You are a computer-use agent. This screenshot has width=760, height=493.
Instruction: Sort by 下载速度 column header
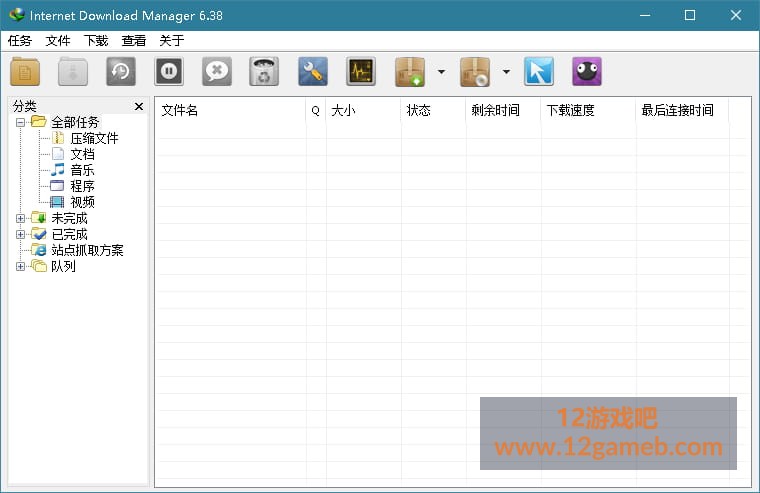click(588, 111)
